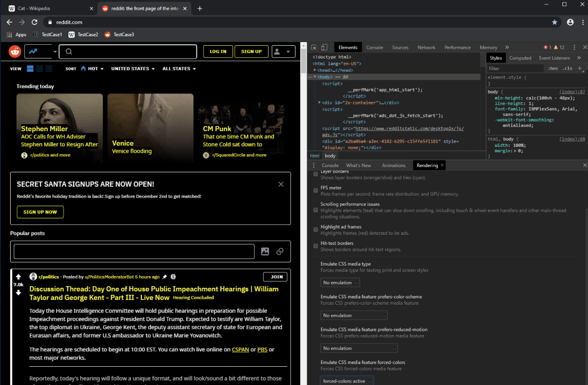Expand the 2x-container div node
The height and width of the screenshot is (385, 588).
click(x=320, y=103)
